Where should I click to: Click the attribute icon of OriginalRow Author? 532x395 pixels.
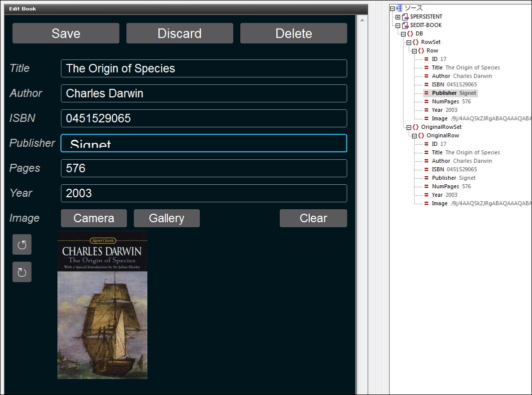tap(427, 161)
